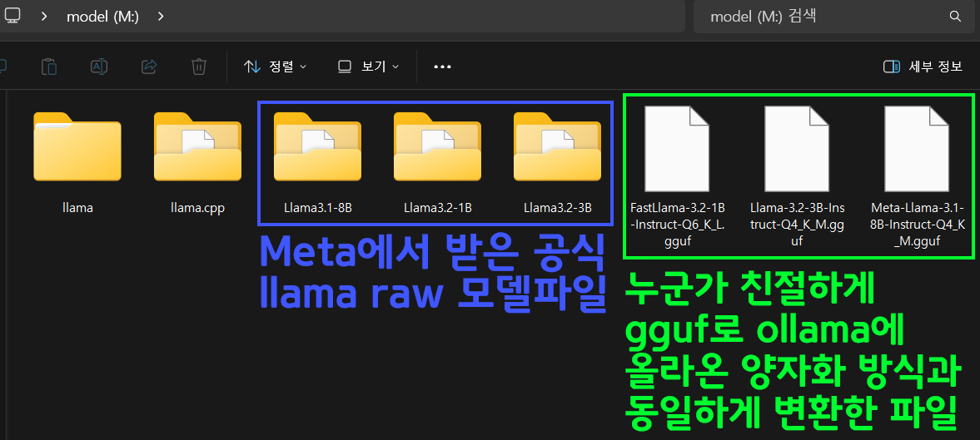Image resolution: width=980 pixels, height=440 pixels.
Task: Toggle the details pane (세부 정보)
Action: (923, 67)
